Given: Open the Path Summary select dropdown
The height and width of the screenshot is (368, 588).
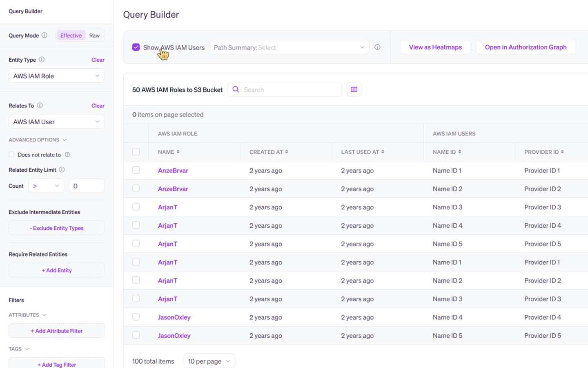Looking at the screenshot, I should click(289, 47).
